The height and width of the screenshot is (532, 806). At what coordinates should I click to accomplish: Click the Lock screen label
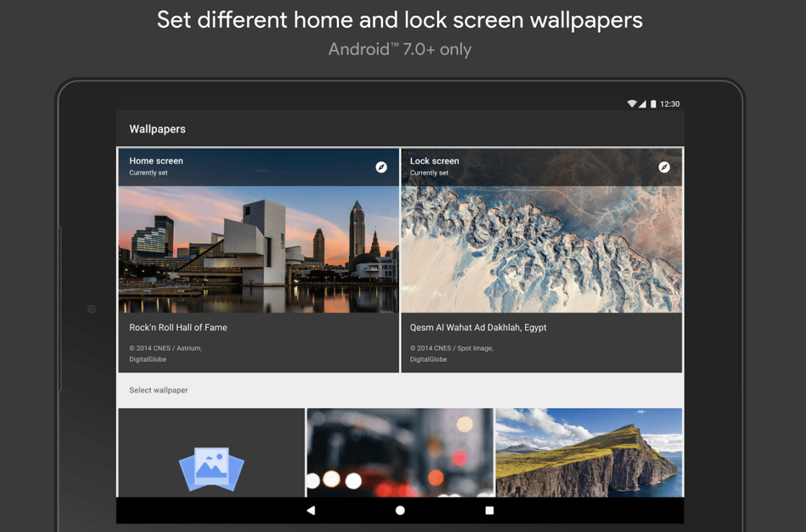point(434,161)
